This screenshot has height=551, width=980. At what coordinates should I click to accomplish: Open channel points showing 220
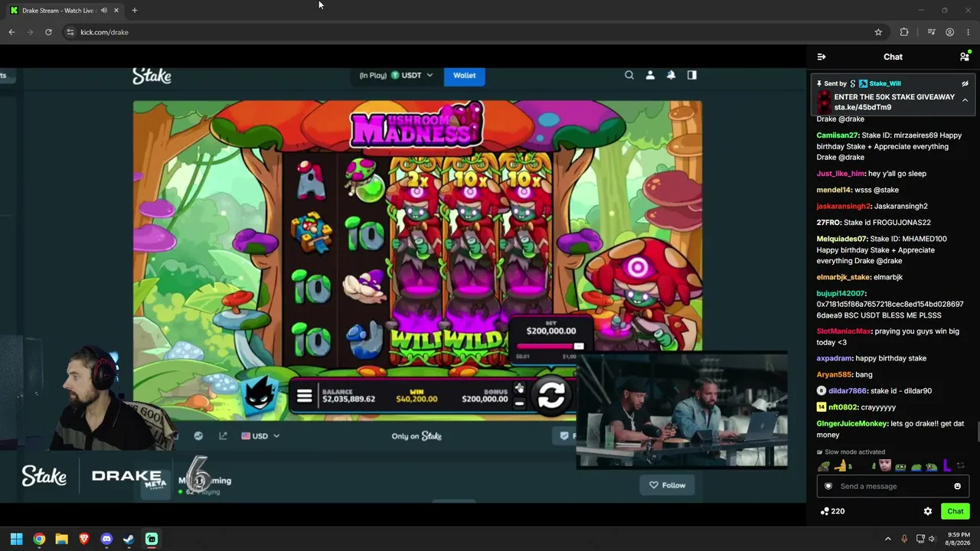click(x=832, y=511)
